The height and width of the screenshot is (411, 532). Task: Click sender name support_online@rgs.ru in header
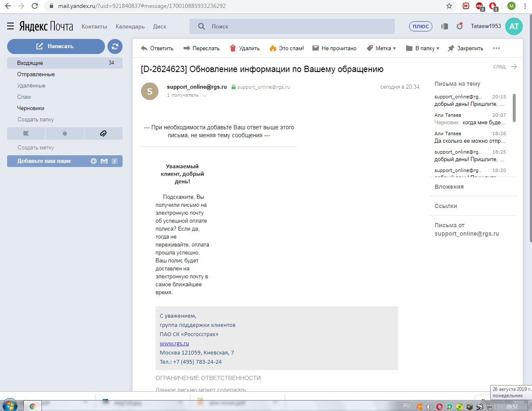coord(197,87)
